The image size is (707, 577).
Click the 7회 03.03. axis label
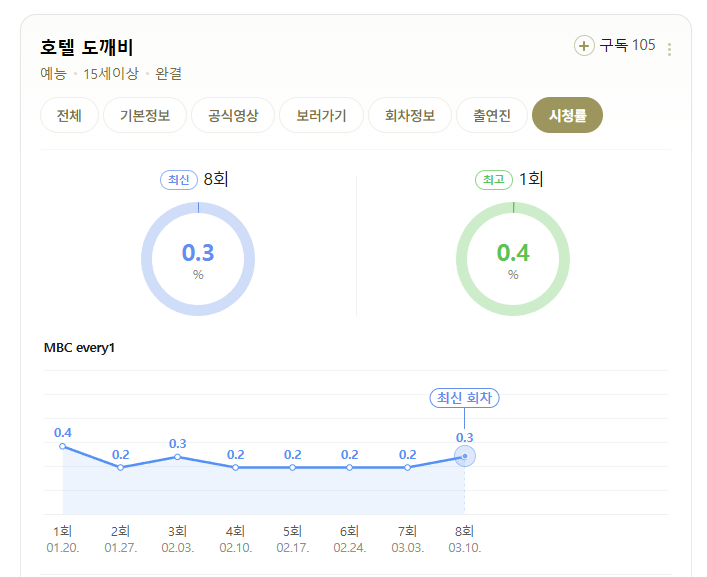point(408,539)
